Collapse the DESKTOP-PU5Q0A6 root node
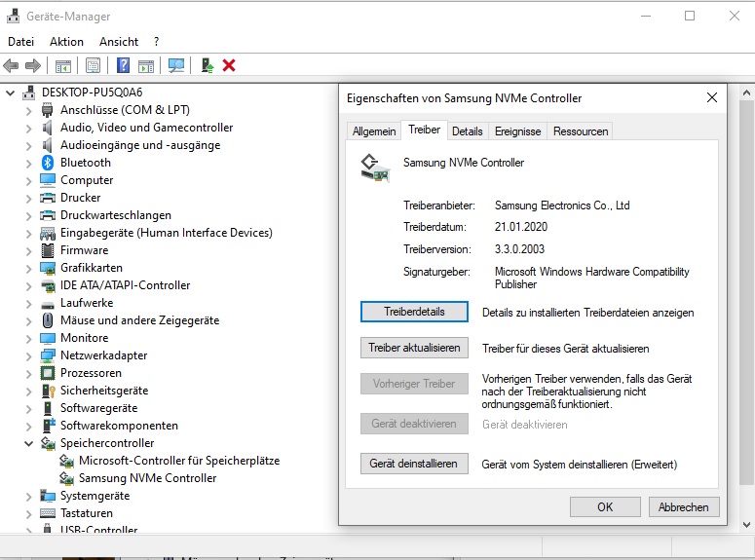The image size is (755, 560). click(x=10, y=93)
